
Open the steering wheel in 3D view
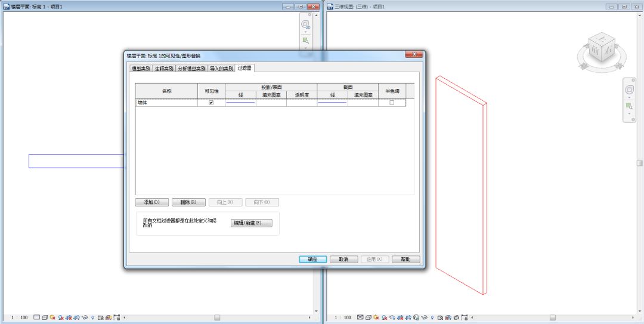[629, 90]
